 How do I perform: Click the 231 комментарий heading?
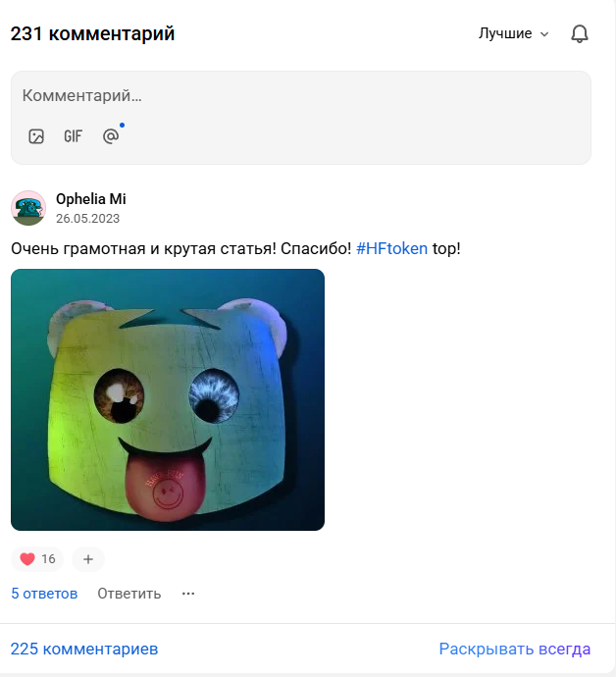(x=92, y=33)
